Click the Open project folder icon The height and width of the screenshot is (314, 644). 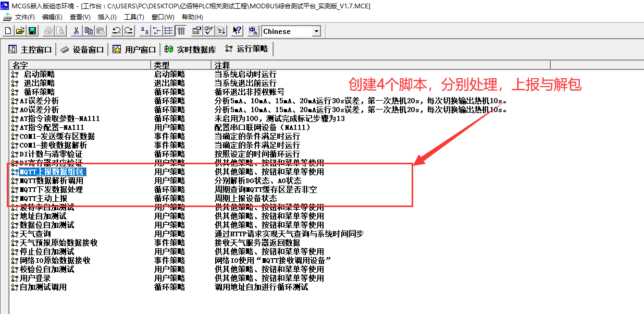point(20,31)
